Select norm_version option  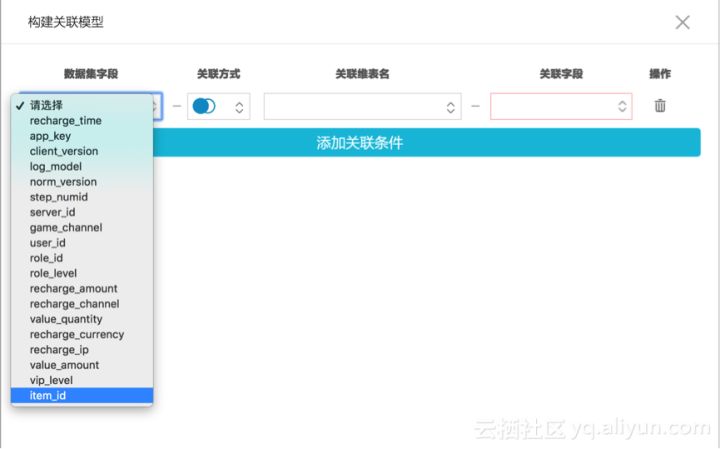coord(82,182)
